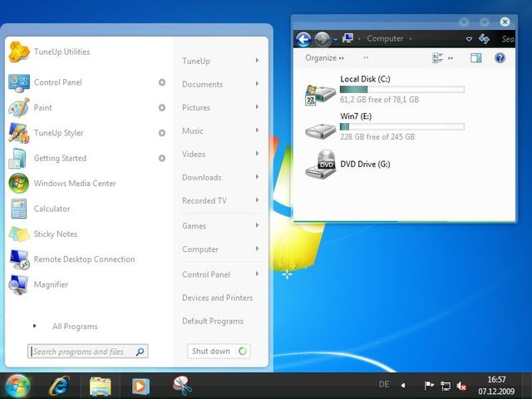Open Snipping Tool on taskbar

tap(182, 386)
